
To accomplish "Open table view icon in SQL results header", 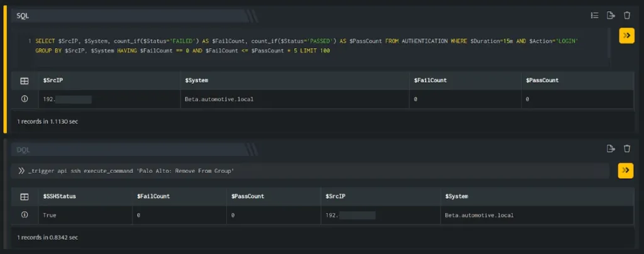I will (25, 81).
